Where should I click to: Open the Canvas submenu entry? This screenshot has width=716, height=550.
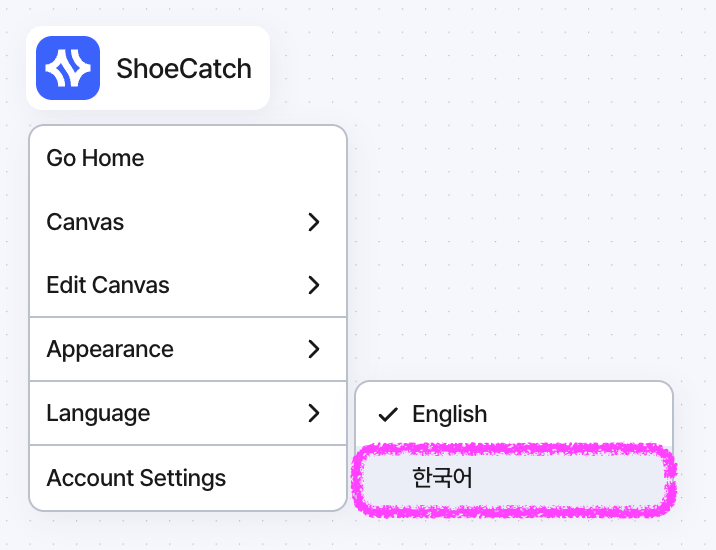tap(188, 222)
